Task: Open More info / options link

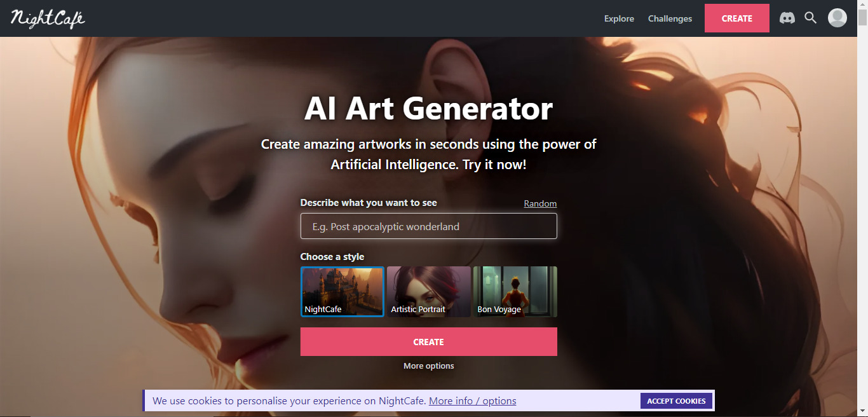Action: click(x=473, y=401)
